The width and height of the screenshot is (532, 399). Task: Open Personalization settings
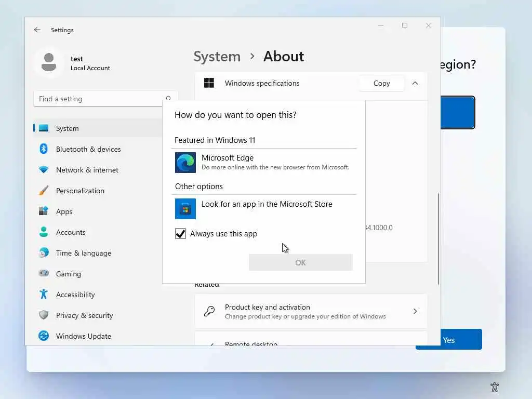[x=98, y=191]
